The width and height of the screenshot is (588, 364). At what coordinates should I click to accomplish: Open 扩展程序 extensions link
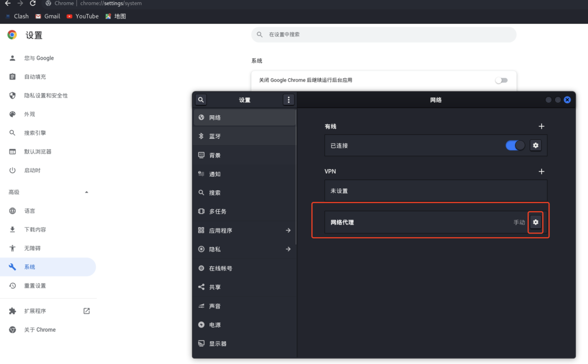point(48,311)
